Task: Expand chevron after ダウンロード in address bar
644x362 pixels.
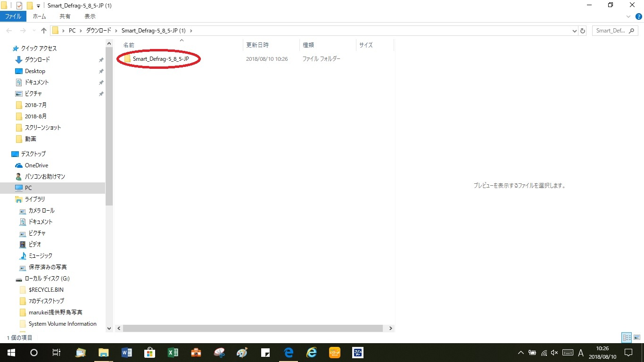Action: pos(116,31)
